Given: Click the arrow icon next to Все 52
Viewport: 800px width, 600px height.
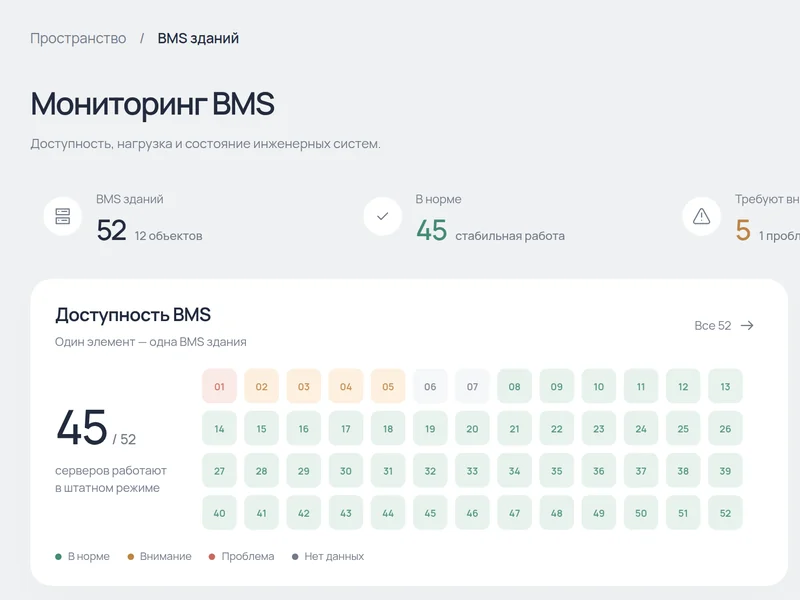Looking at the screenshot, I should tap(747, 326).
